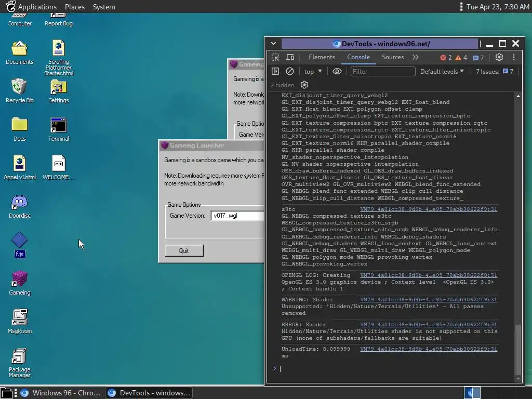
Task: Open the Documents folder icon
Action: coord(19,52)
